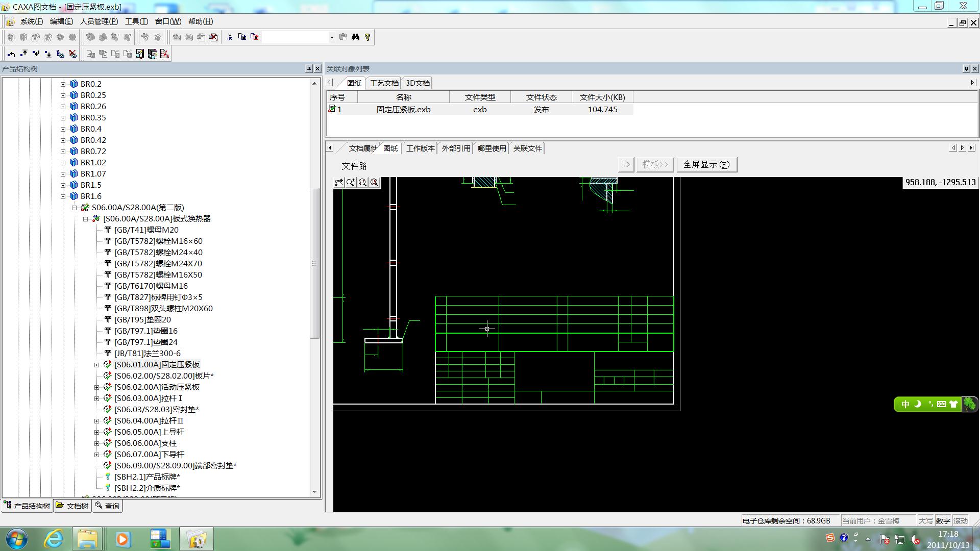
Task: Expand the BR1.5 tree node
Action: [63, 185]
